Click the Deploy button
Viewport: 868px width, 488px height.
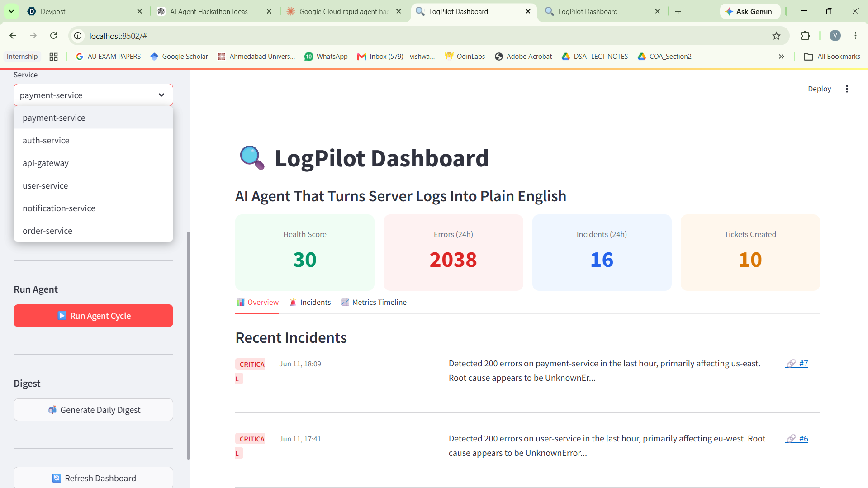[819, 89]
